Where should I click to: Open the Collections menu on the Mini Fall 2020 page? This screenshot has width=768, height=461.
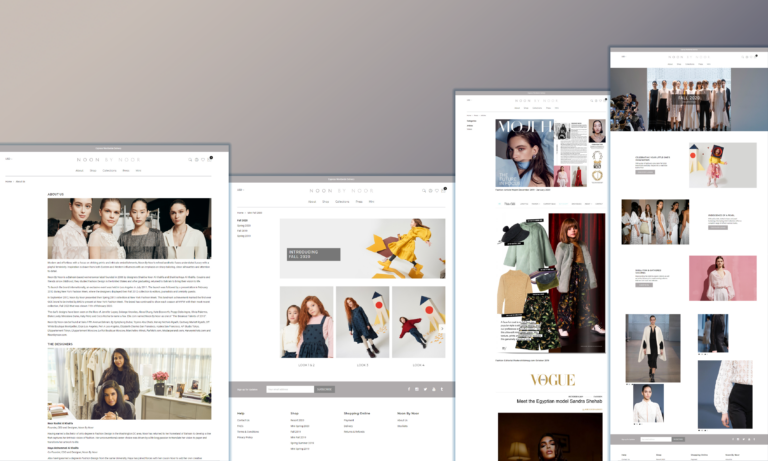point(342,202)
